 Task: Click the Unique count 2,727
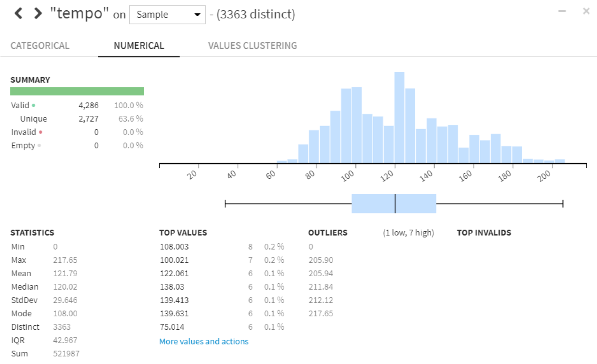click(x=89, y=119)
